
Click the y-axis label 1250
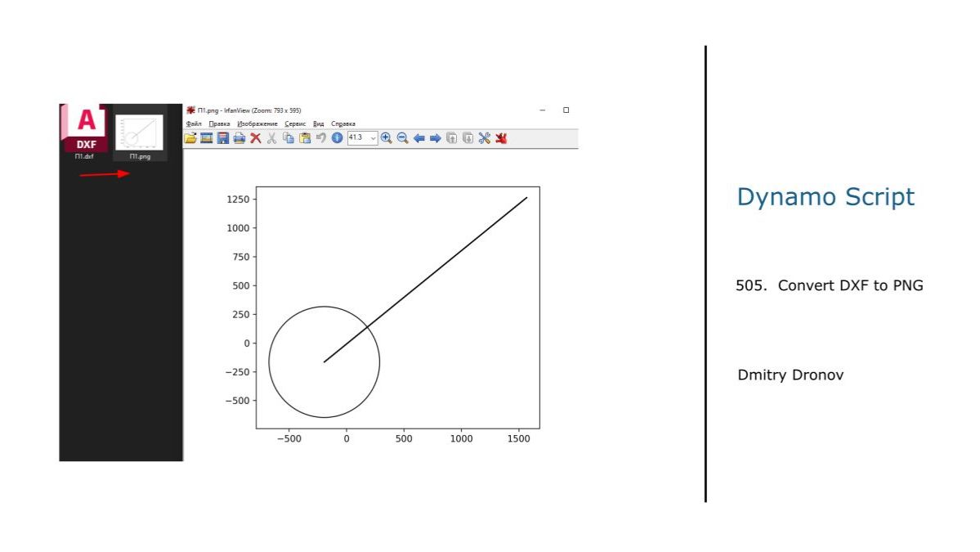coord(238,200)
